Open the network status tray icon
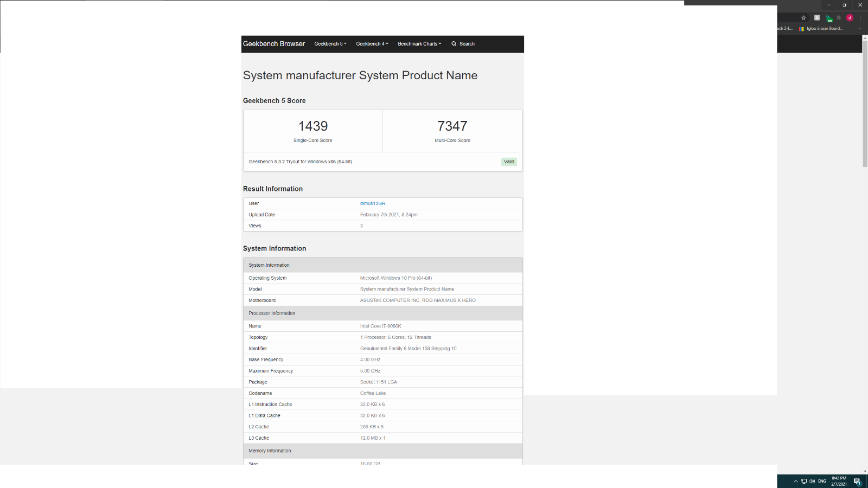868x488 pixels. 804,481
